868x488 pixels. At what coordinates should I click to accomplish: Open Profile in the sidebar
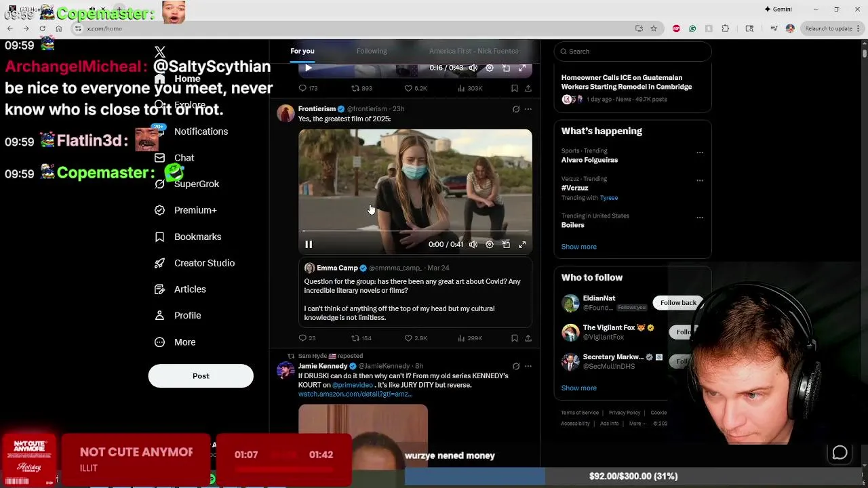[x=187, y=315]
